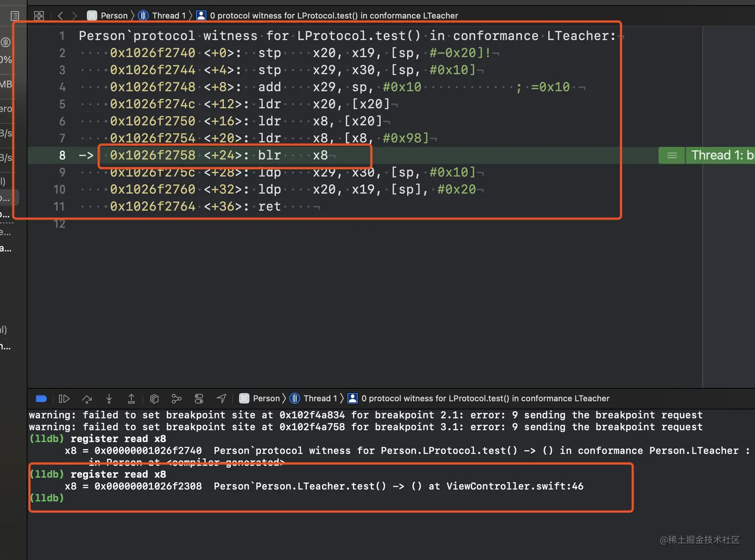Click line number 11 gutter

(x=59, y=207)
